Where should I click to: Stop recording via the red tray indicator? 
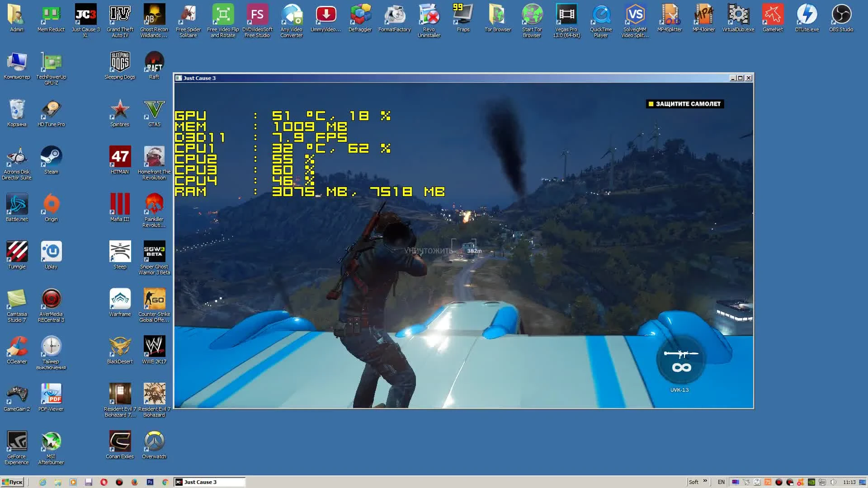point(778,482)
